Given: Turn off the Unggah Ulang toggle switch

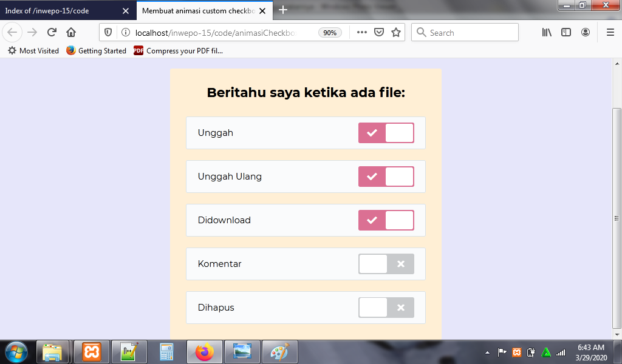Looking at the screenshot, I should pyautogui.click(x=386, y=177).
